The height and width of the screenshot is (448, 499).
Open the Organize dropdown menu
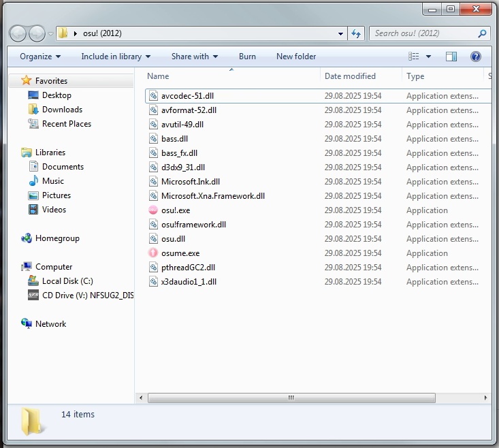point(40,57)
